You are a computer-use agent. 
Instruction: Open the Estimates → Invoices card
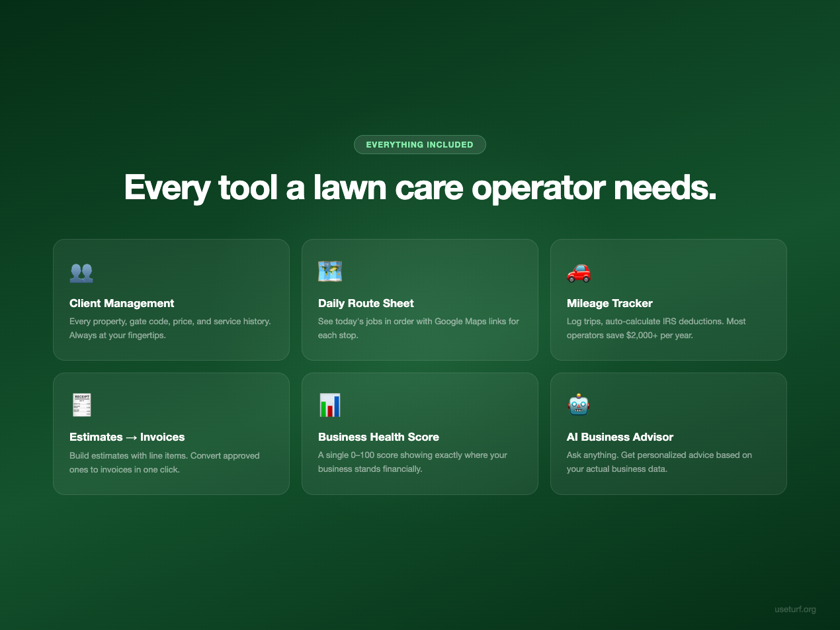coord(171,433)
